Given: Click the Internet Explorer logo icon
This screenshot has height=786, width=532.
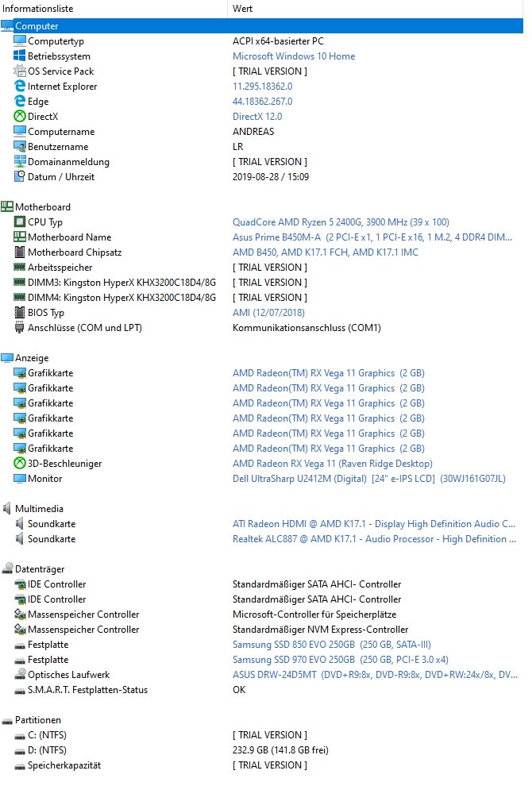Looking at the screenshot, I should pos(20,87).
